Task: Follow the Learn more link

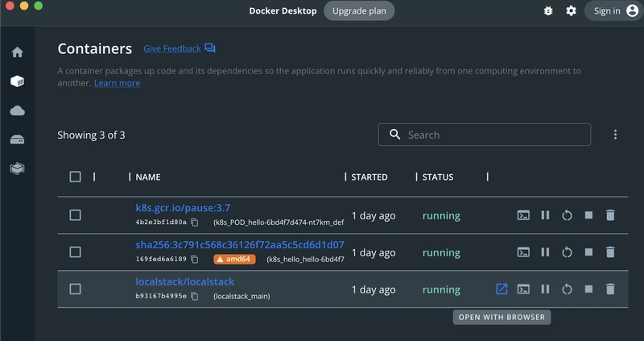Action: click(x=117, y=83)
